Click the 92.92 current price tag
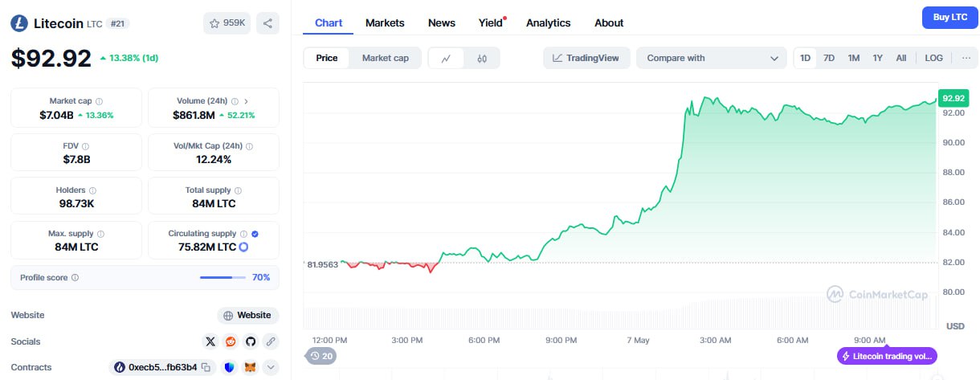 pyautogui.click(x=953, y=98)
